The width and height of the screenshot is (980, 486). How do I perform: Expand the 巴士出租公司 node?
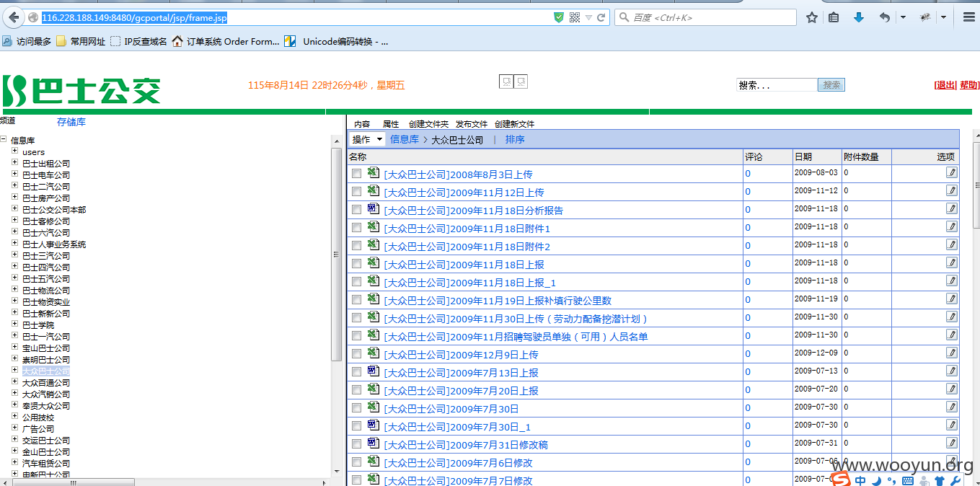point(14,163)
